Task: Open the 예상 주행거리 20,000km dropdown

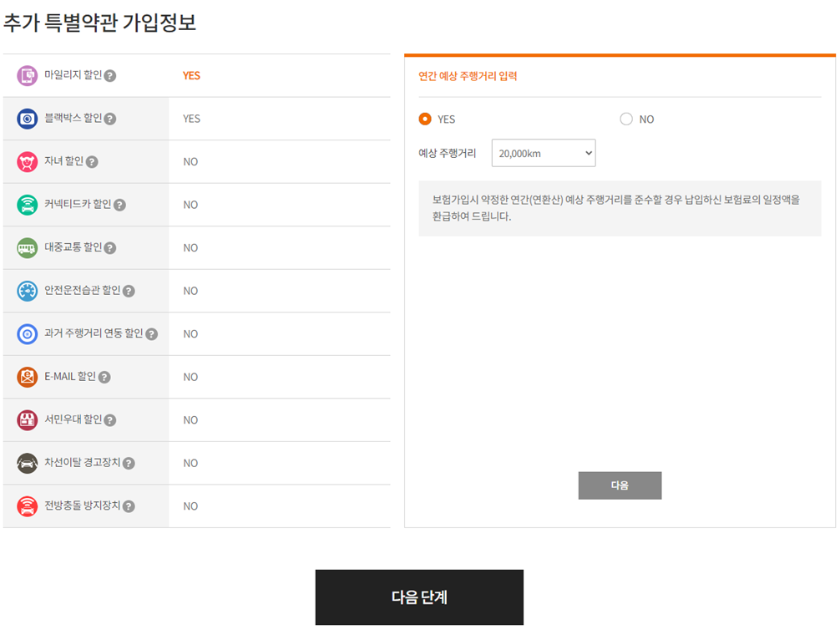Action: 544,153
